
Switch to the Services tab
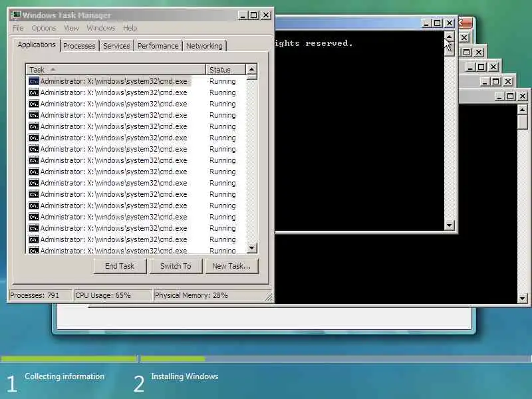[x=116, y=46]
